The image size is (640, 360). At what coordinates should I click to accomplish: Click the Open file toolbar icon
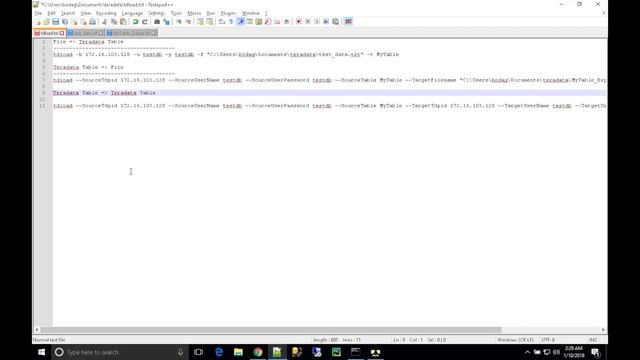pos(47,22)
